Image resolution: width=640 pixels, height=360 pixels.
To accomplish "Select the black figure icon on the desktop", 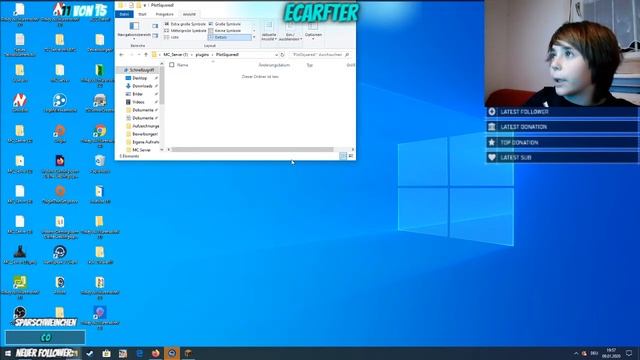I will coord(20,251).
